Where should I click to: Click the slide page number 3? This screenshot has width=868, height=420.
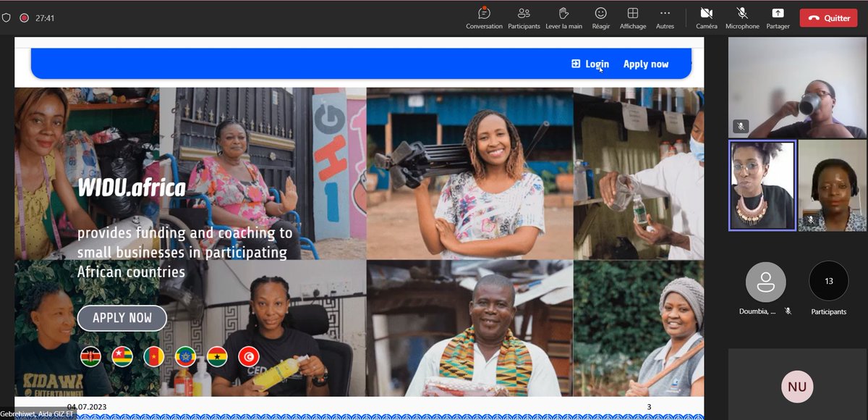tap(649, 407)
